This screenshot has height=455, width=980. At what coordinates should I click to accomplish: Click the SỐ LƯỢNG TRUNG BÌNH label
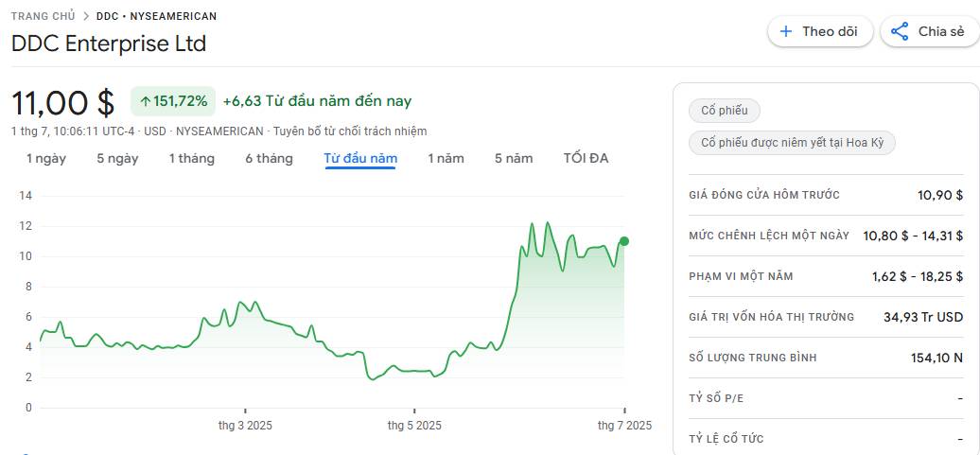click(x=753, y=358)
